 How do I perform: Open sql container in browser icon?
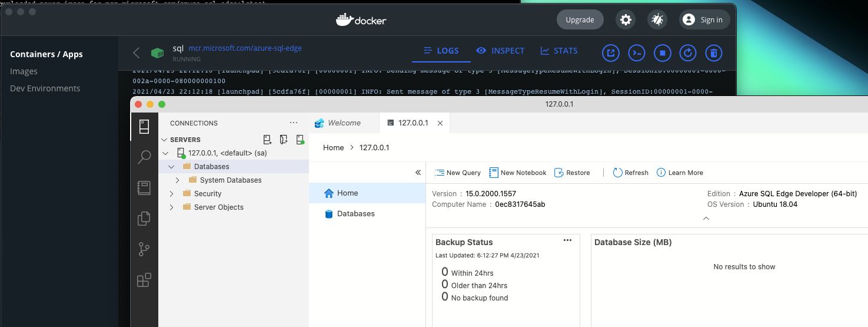click(x=611, y=53)
